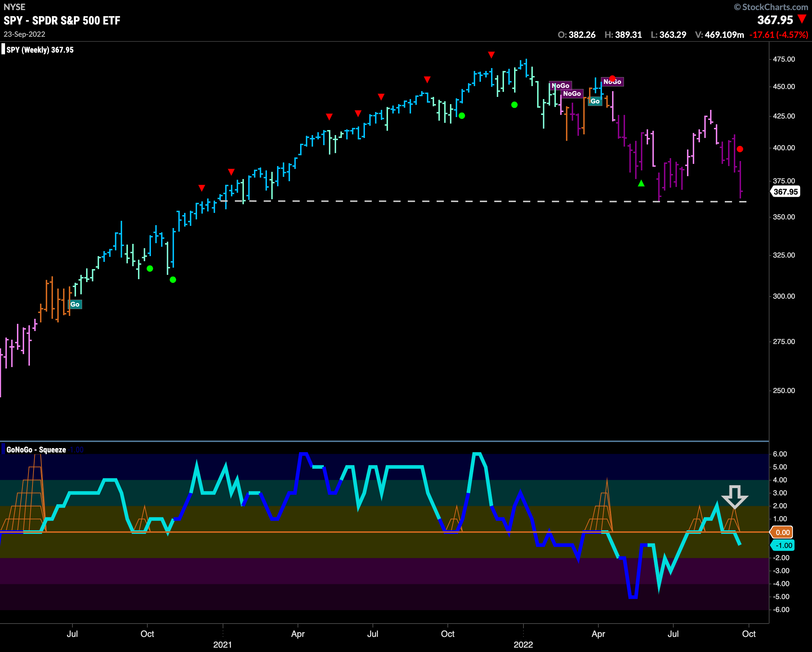Click the high value 'H: 389.31'
The height and width of the screenshot is (652, 812).
click(623, 35)
